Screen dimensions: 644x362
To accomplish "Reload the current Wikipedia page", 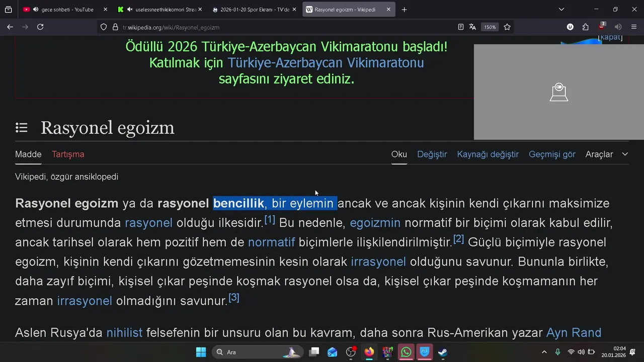I will (40, 27).
